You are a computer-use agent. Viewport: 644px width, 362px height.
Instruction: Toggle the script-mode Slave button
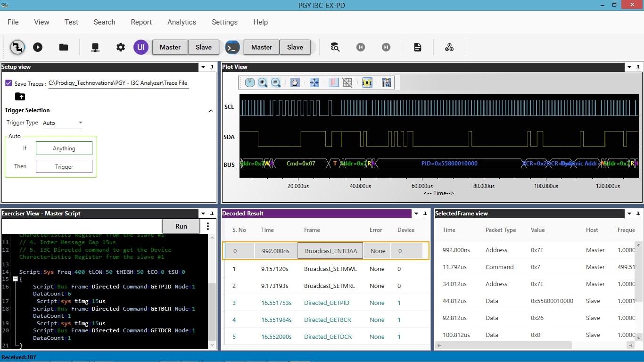[295, 47]
